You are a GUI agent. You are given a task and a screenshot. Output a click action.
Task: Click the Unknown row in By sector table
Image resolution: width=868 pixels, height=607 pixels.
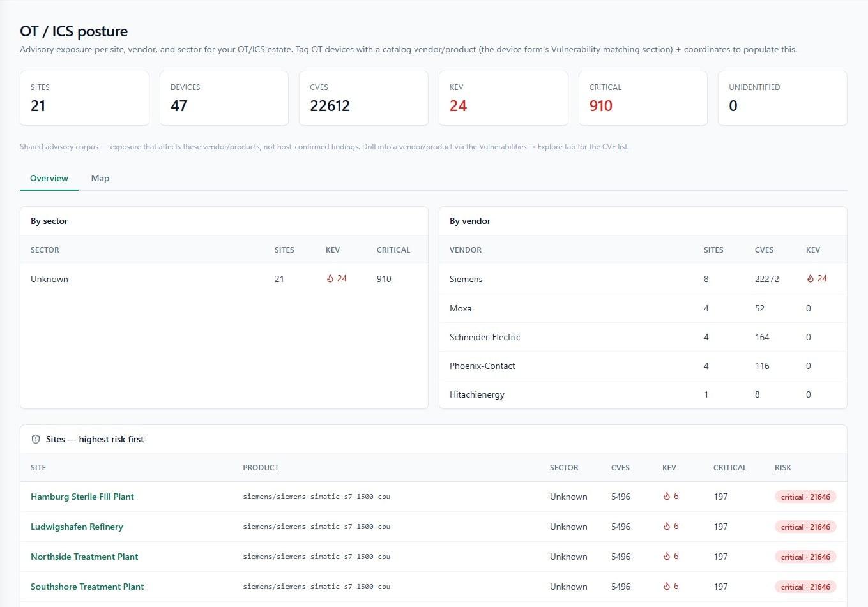point(224,279)
